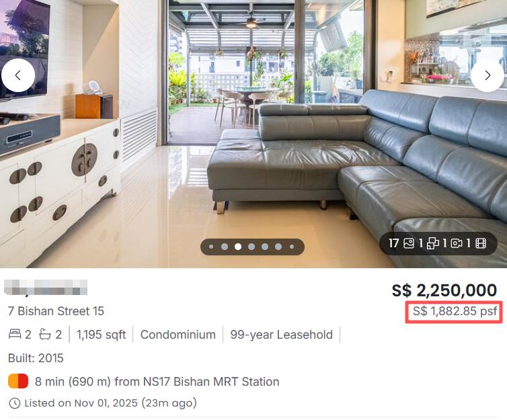Select the currently active white carousel dot
The height and width of the screenshot is (420, 507).
point(238,247)
